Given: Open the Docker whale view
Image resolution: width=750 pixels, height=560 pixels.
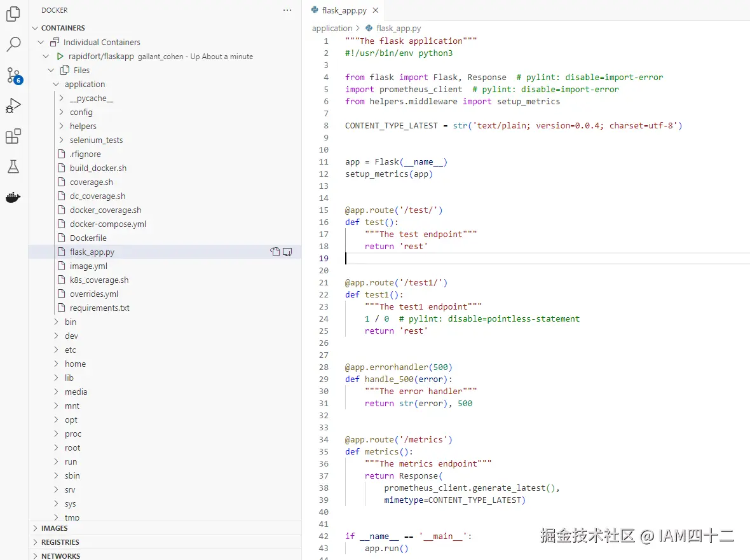Looking at the screenshot, I should [13, 197].
